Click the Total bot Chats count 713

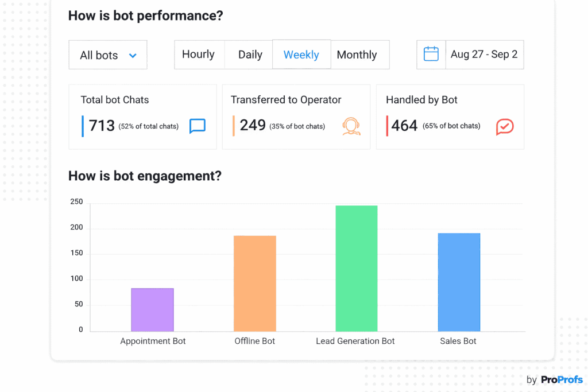[x=101, y=125]
